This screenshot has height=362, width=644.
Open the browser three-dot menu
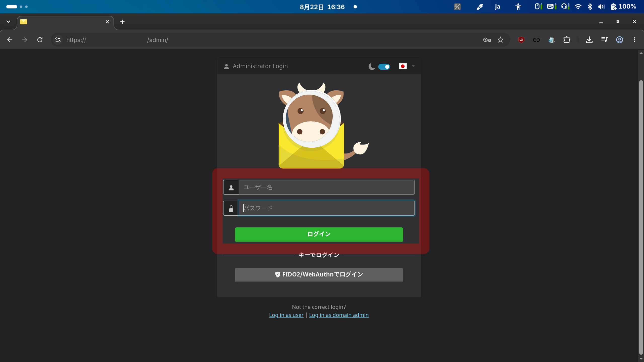click(x=634, y=40)
